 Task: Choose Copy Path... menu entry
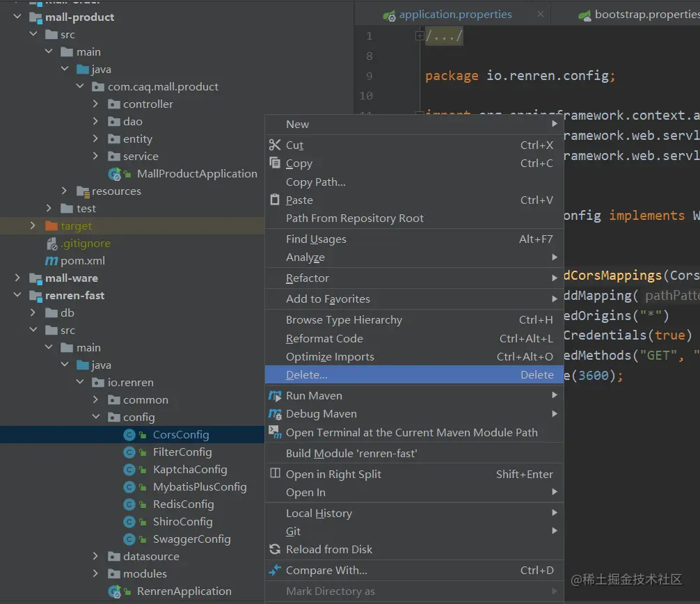tap(414, 182)
